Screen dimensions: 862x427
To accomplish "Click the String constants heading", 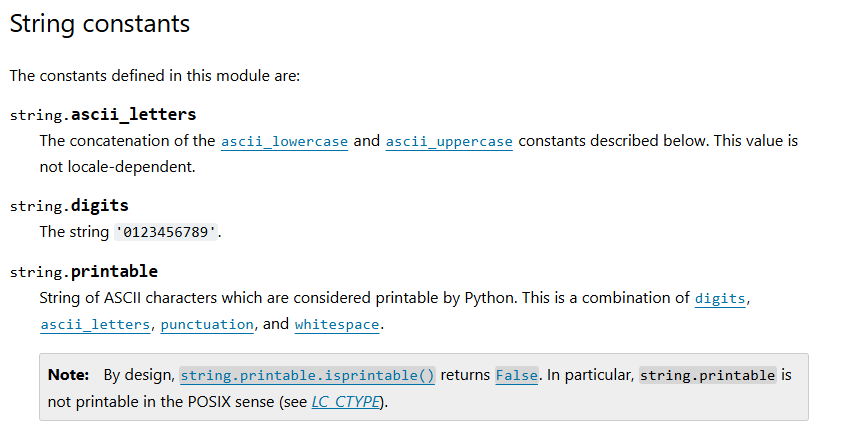I will click(x=100, y=24).
